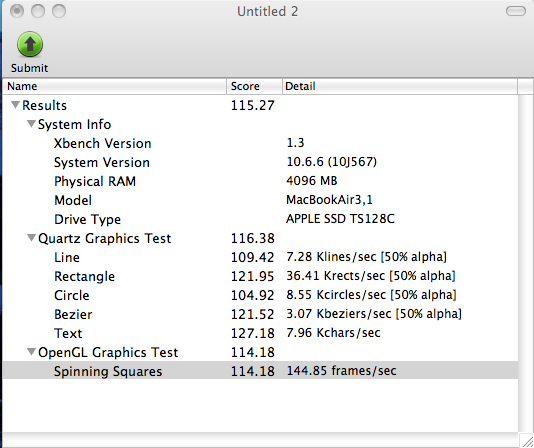Click the toolbar toggle pill button
The image size is (534, 448).
pos(516,11)
